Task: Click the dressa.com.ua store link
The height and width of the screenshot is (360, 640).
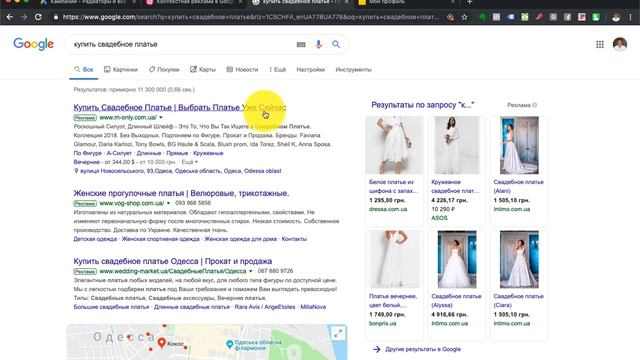Action: pos(388,209)
